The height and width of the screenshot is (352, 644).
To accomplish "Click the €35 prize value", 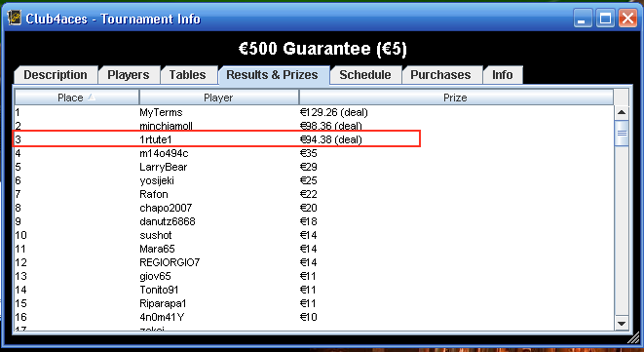I will click(x=309, y=153).
